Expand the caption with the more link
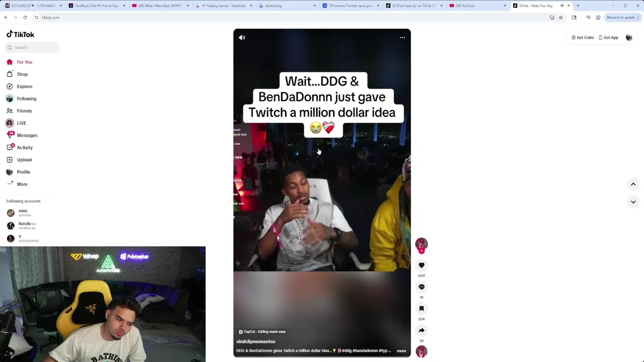Image resolution: width=644 pixels, height=362 pixels. [x=401, y=351]
